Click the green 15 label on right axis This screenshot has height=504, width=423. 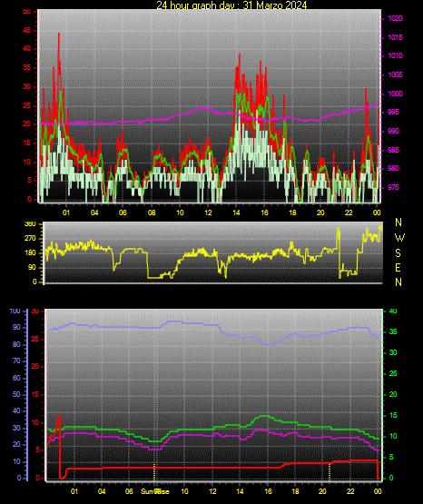click(393, 415)
